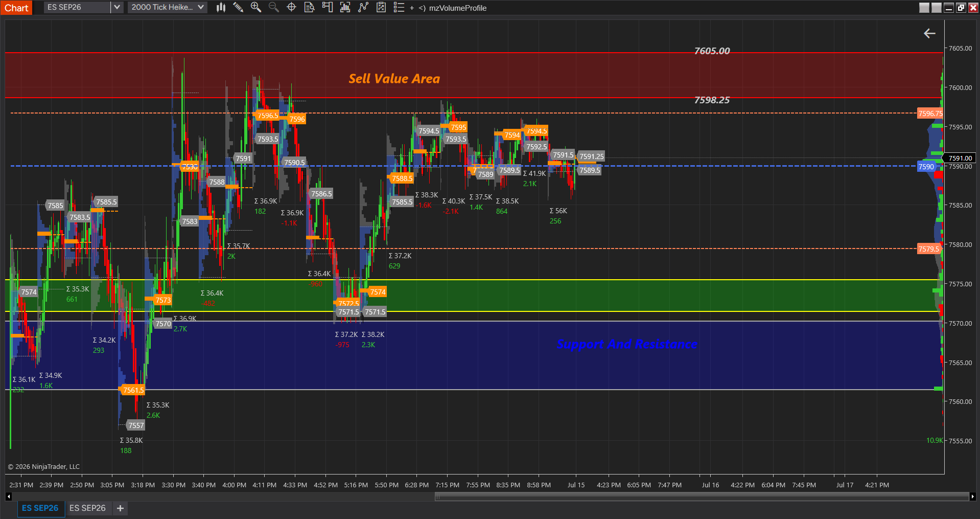Click the second gray window link button
Viewport: 980px width, 519px height.
click(937, 8)
